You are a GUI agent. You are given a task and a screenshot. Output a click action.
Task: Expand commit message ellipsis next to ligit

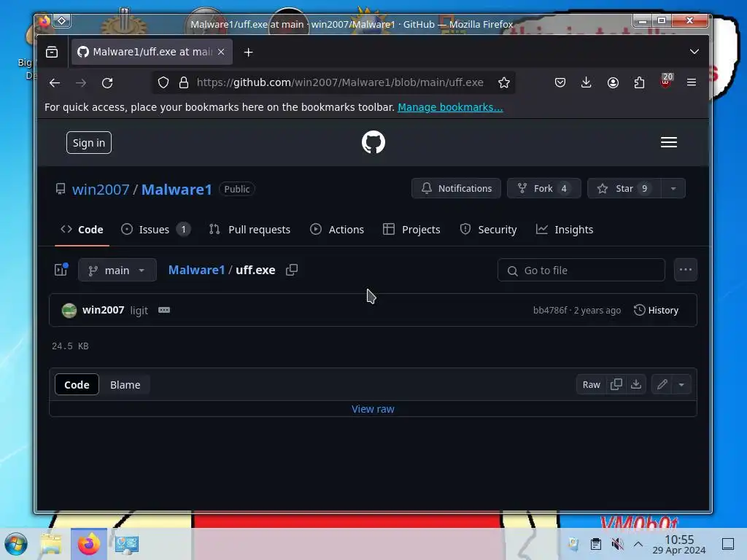(x=164, y=310)
